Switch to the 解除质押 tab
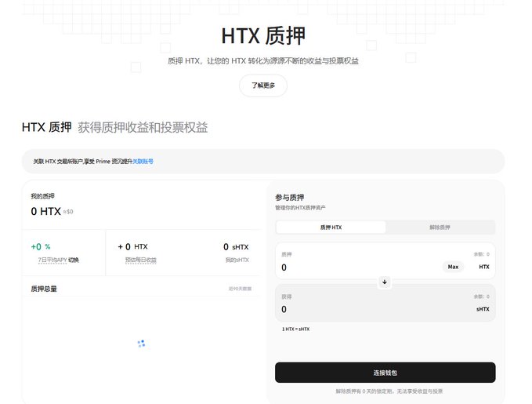 click(440, 227)
